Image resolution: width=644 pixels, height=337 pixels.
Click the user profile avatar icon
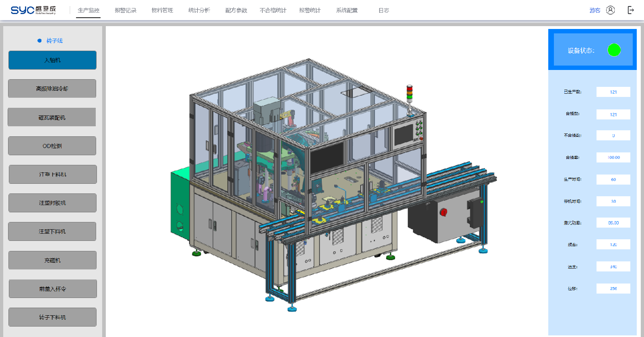[610, 10]
